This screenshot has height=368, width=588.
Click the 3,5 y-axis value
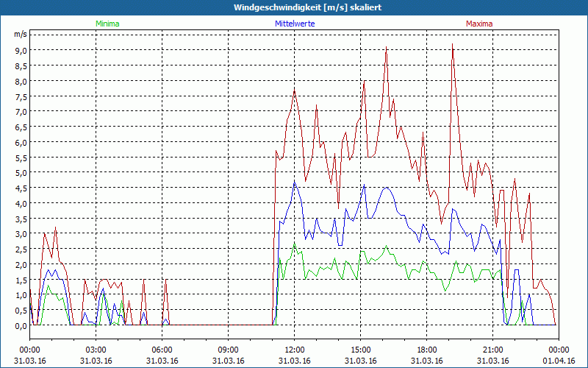point(21,219)
